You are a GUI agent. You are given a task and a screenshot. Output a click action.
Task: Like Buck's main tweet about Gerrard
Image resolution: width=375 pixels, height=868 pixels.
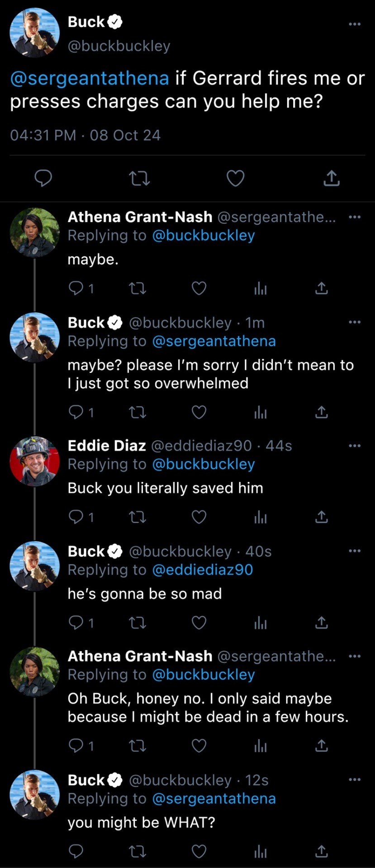click(x=235, y=178)
